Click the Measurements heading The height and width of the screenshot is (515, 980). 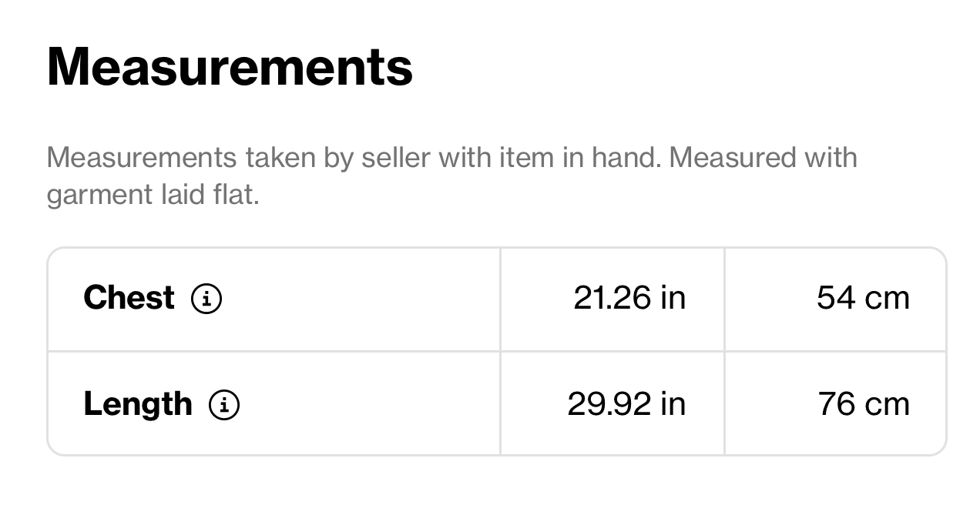coord(230,66)
